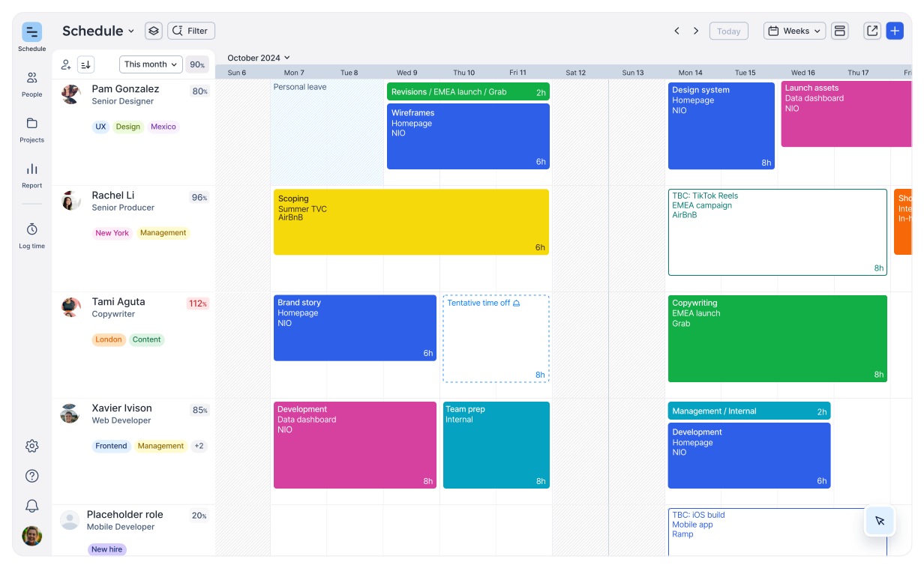This screenshot has height=568, width=924.
Task: Open the settings gear
Action: coord(31,446)
